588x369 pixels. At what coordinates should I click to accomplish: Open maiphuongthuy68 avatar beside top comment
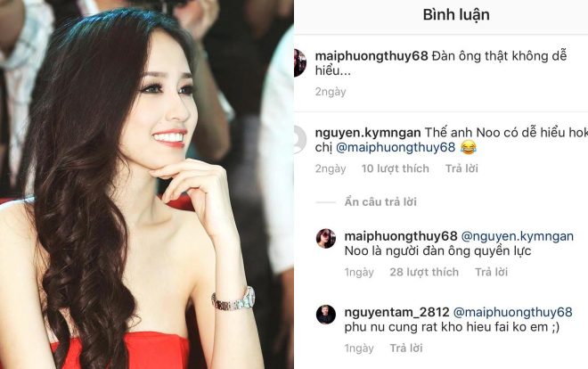(300, 62)
